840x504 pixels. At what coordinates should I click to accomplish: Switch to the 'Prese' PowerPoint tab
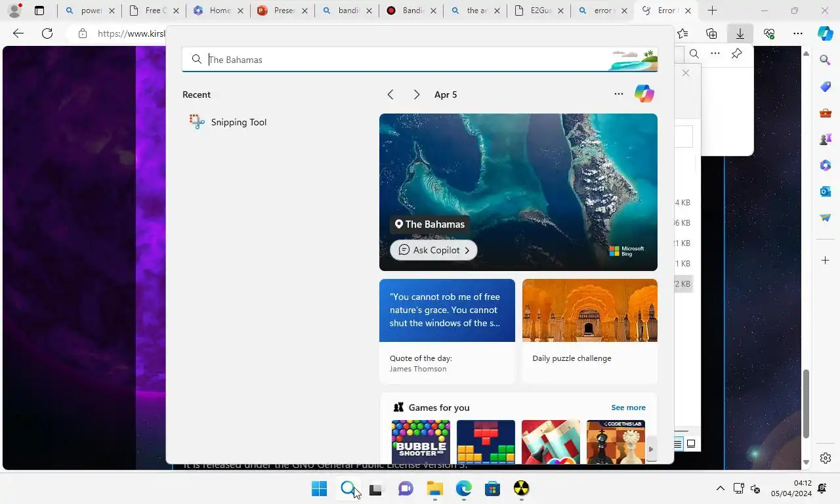(x=282, y=10)
